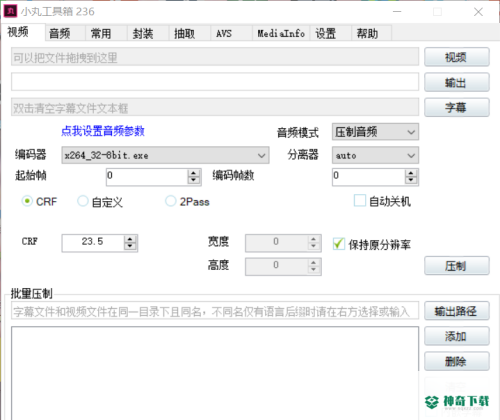Increase 编码帧数 with the up arrow
Viewport: 500px width, 420px height.
click(411, 173)
